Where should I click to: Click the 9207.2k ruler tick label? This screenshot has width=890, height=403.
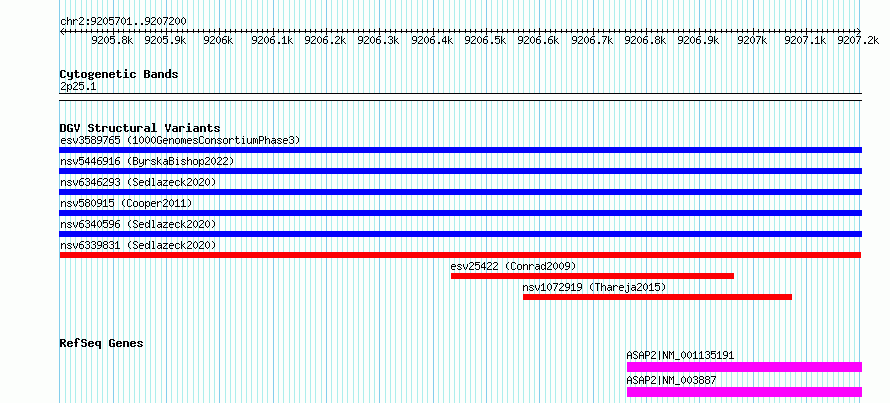(858, 40)
